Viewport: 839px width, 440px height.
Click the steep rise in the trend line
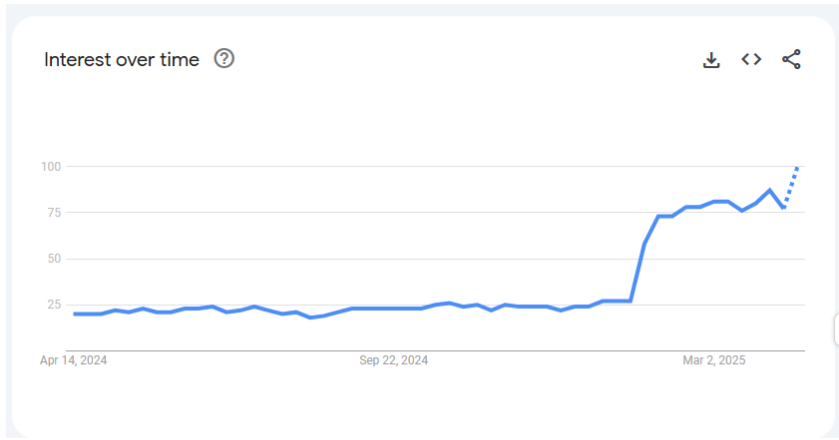(637, 272)
